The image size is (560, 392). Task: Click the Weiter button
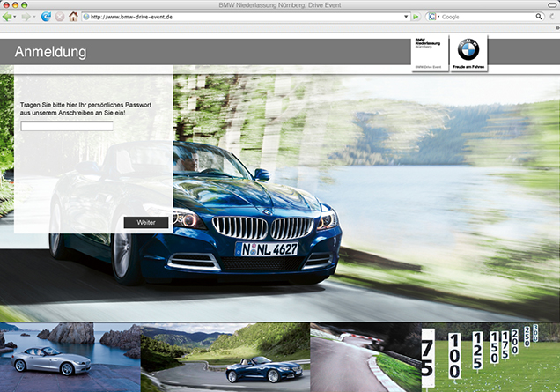coord(145,223)
